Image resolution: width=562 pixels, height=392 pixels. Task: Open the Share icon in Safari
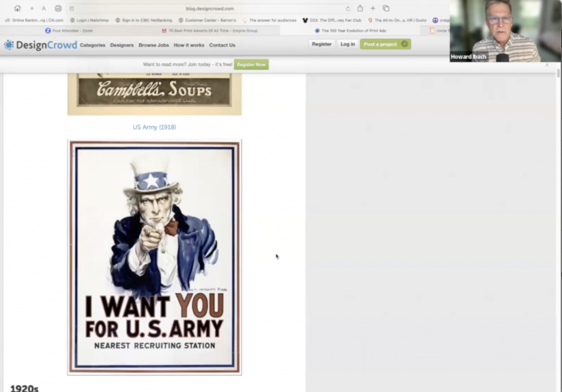point(360,8)
